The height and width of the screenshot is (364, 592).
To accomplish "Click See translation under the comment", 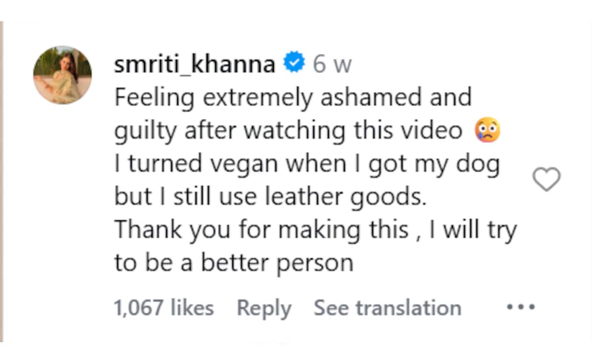I will point(388,308).
